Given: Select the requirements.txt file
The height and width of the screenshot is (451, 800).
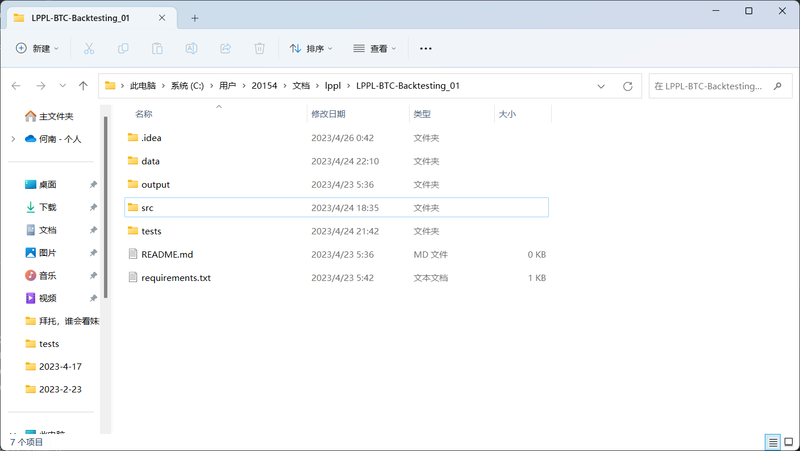Looking at the screenshot, I should [337, 278].
